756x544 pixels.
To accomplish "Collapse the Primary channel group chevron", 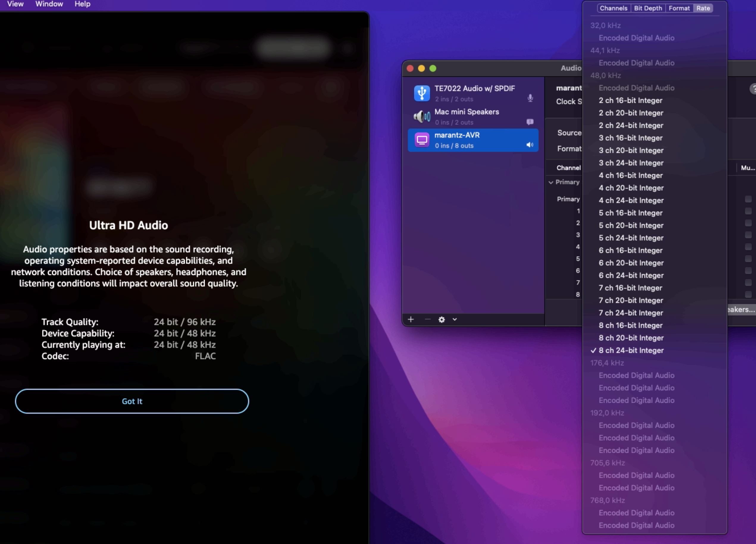I will 551,182.
